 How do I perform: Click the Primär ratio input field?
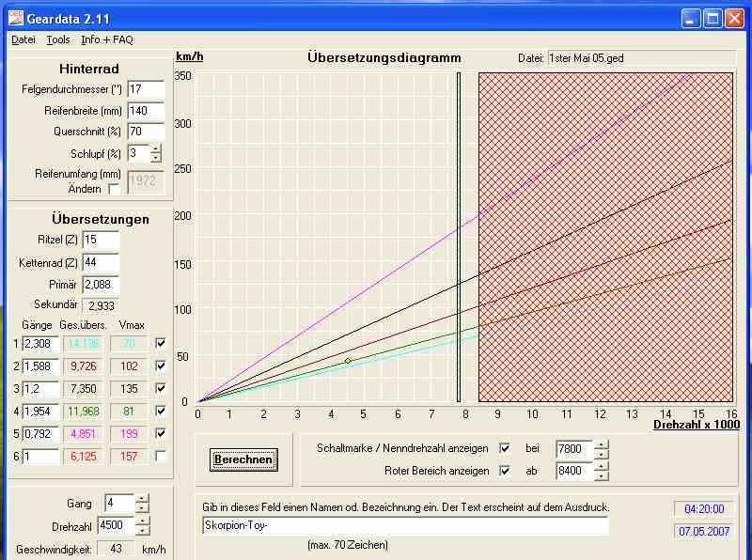click(101, 285)
